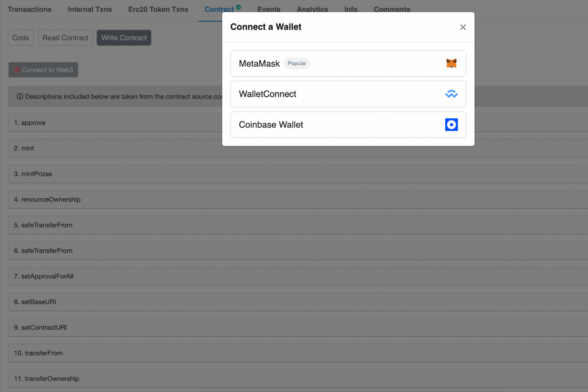Expand the 1. approve function
The image size is (588, 392).
click(115, 123)
